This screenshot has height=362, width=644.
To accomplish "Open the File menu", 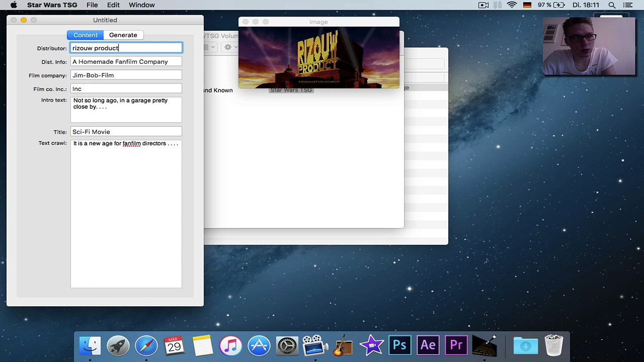I will click(x=92, y=5).
